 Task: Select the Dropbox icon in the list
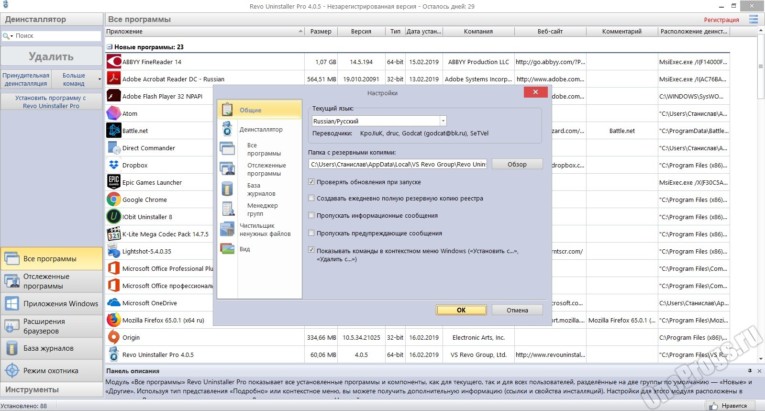114,165
